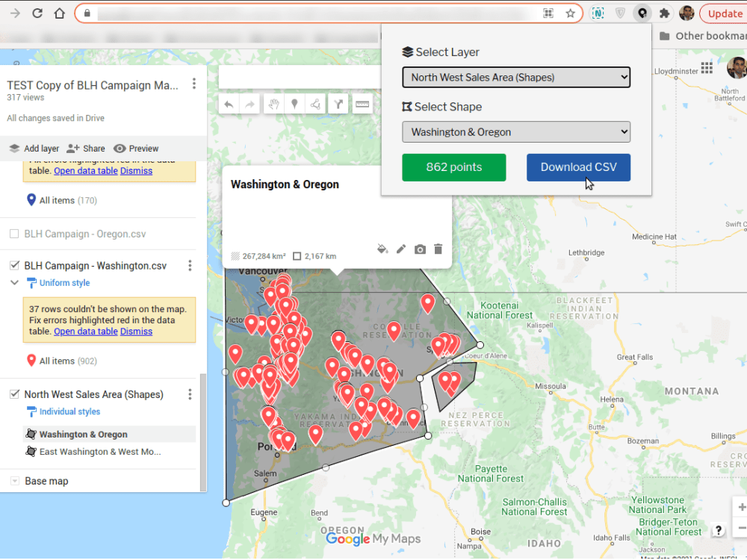Click the map help question mark
The width and height of the screenshot is (747, 560).
(x=719, y=530)
